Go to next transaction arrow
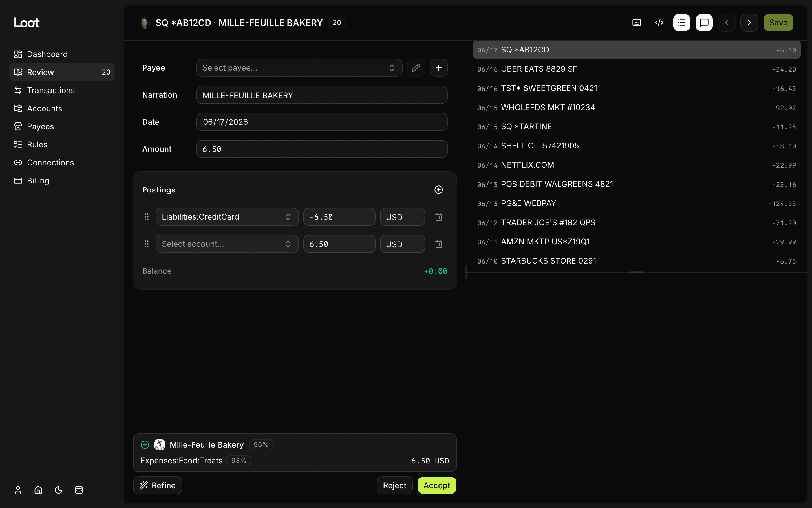Screen dimensions: 812x508 click(749, 23)
